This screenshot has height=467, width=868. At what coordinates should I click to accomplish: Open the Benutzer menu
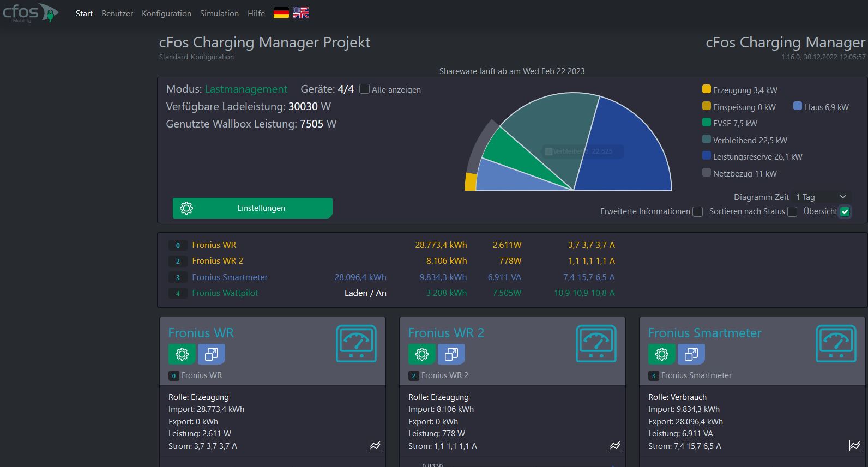click(x=117, y=13)
